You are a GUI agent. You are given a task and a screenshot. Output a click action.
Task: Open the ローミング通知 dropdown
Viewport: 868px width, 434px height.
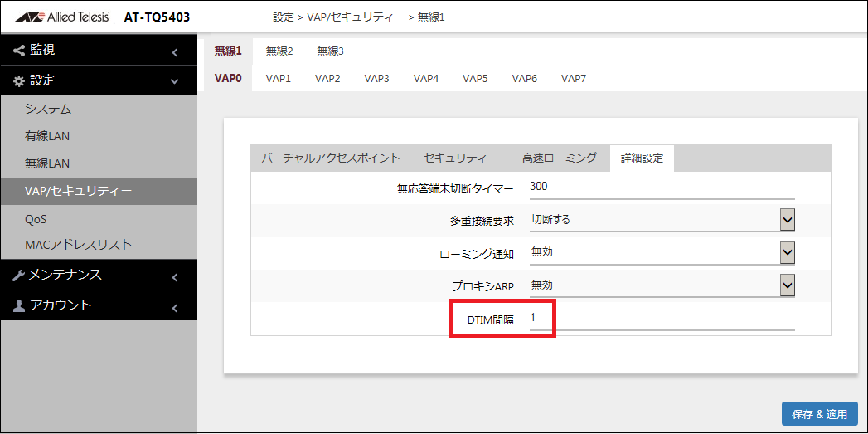coord(787,252)
